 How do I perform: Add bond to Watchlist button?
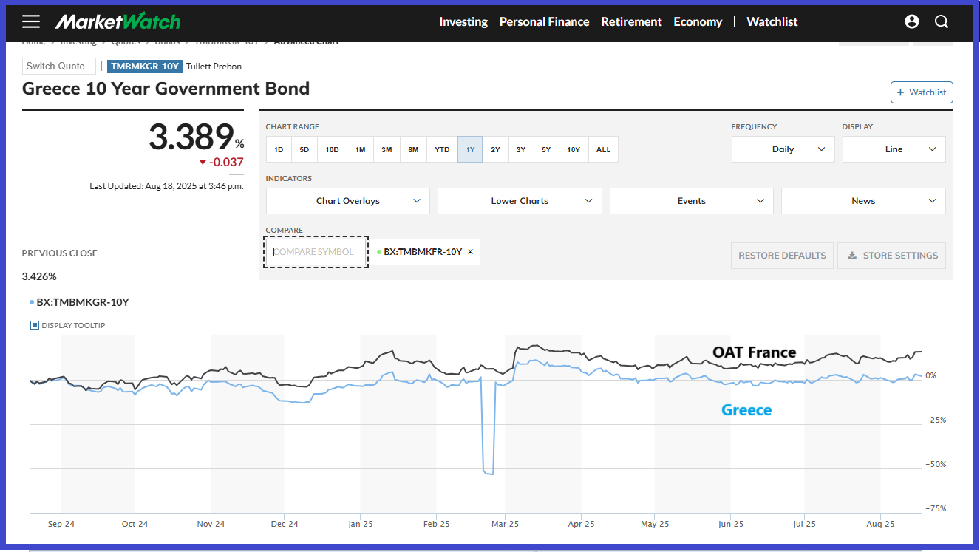tap(921, 92)
